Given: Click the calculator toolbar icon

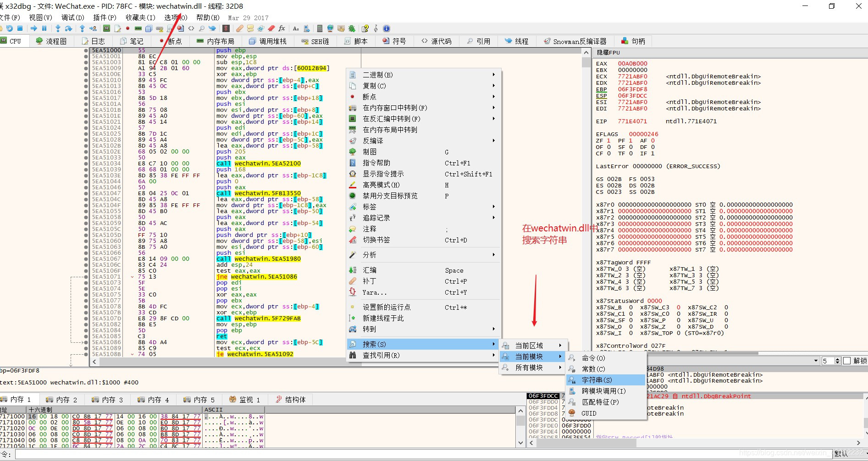Looking at the screenshot, I should 320,28.
